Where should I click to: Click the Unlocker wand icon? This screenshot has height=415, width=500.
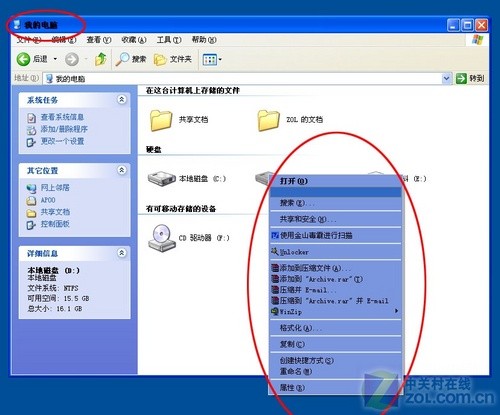[x=275, y=251]
